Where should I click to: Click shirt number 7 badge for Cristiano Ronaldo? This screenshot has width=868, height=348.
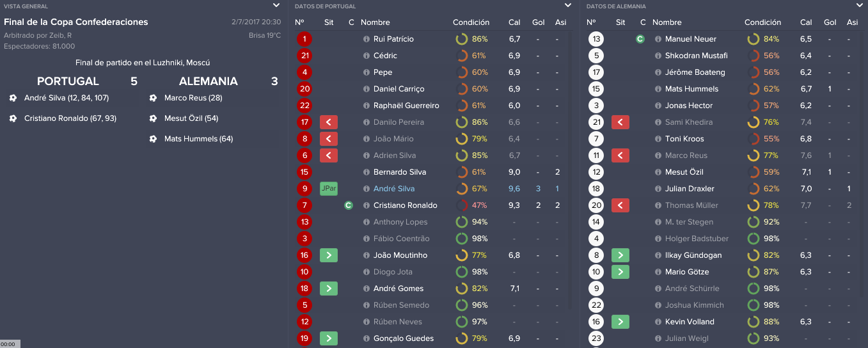304,205
